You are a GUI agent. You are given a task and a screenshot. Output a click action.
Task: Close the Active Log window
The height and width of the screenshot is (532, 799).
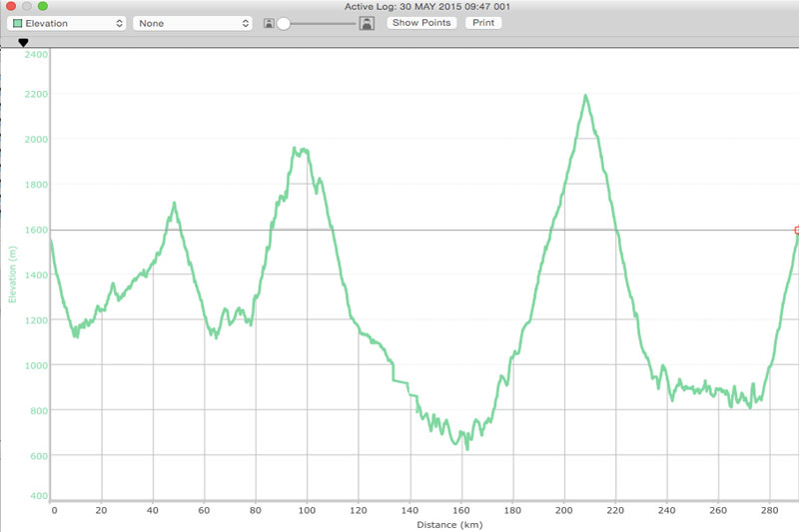[10, 6]
